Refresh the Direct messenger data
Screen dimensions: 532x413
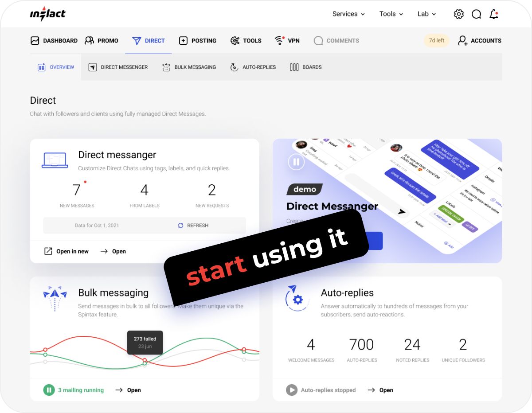[193, 226]
